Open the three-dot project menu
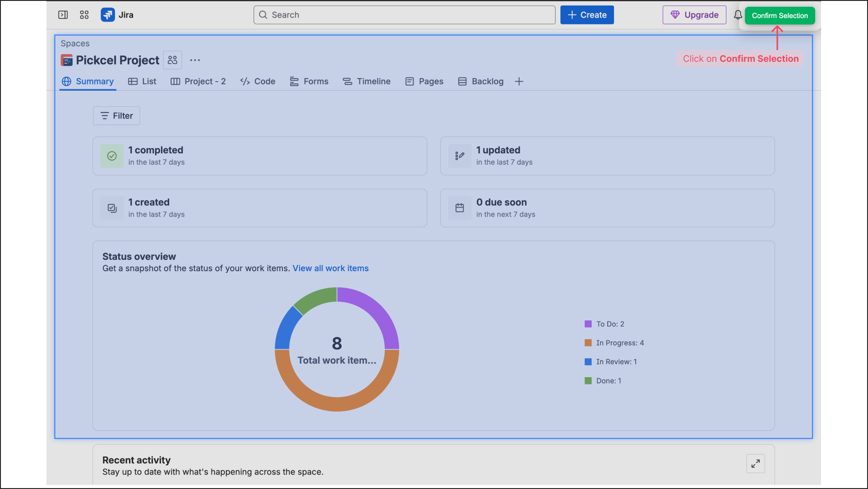868x489 pixels. pos(195,60)
